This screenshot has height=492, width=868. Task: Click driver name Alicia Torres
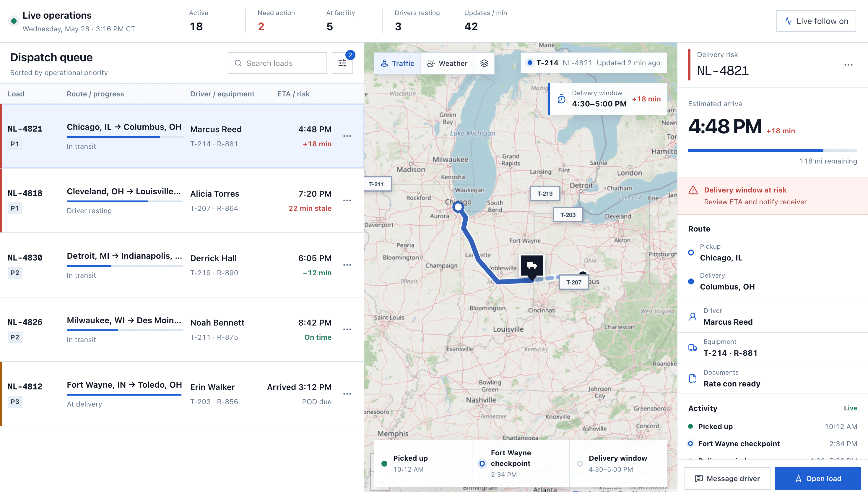(215, 194)
